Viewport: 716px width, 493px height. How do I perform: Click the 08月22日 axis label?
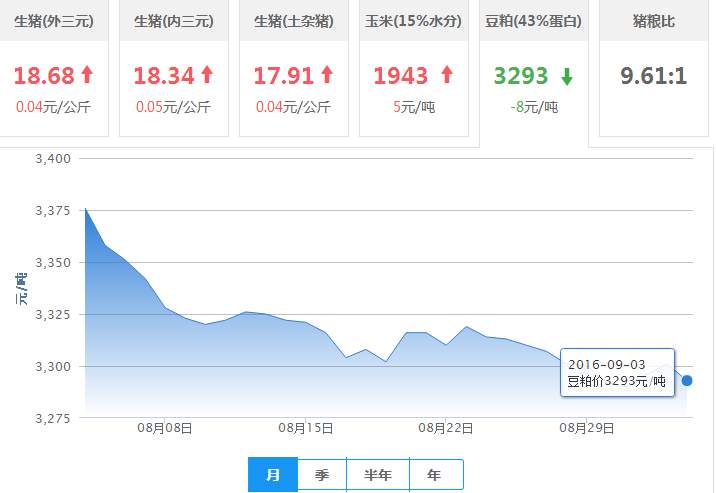(x=446, y=428)
